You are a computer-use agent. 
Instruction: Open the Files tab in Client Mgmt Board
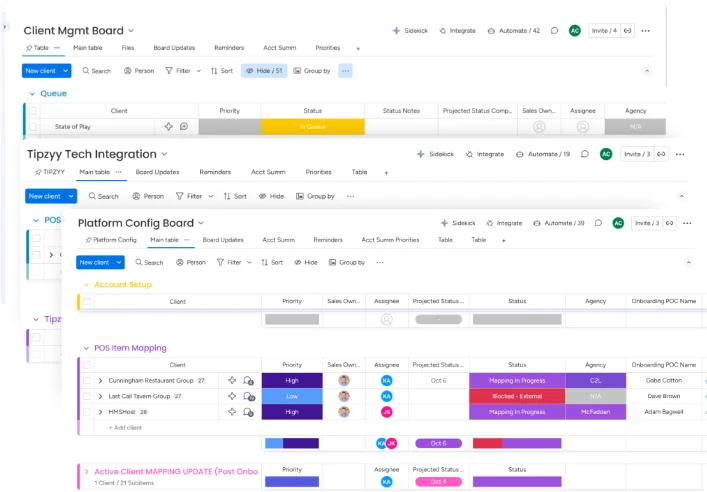(x=128, y=48)
